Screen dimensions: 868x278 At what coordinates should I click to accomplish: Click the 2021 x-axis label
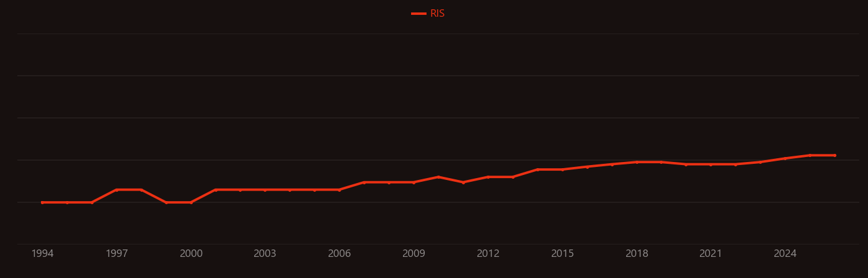(711, 254)
